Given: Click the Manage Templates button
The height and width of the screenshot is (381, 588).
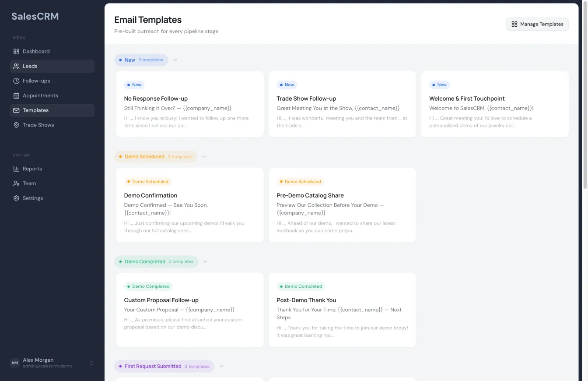Looking at the screenshot, I should (x=537, y=24).
